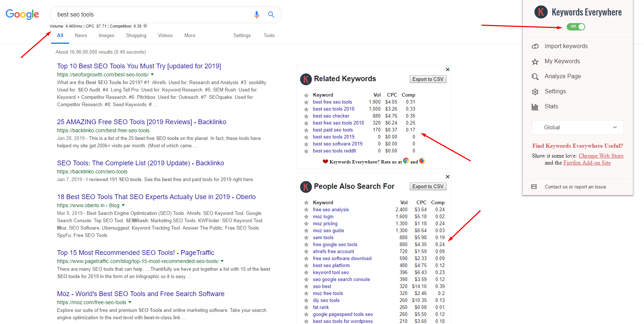Click the Settings gear icon in popup
The width and height of the screenshot is (644, 324).
click(x=535, y=91)
